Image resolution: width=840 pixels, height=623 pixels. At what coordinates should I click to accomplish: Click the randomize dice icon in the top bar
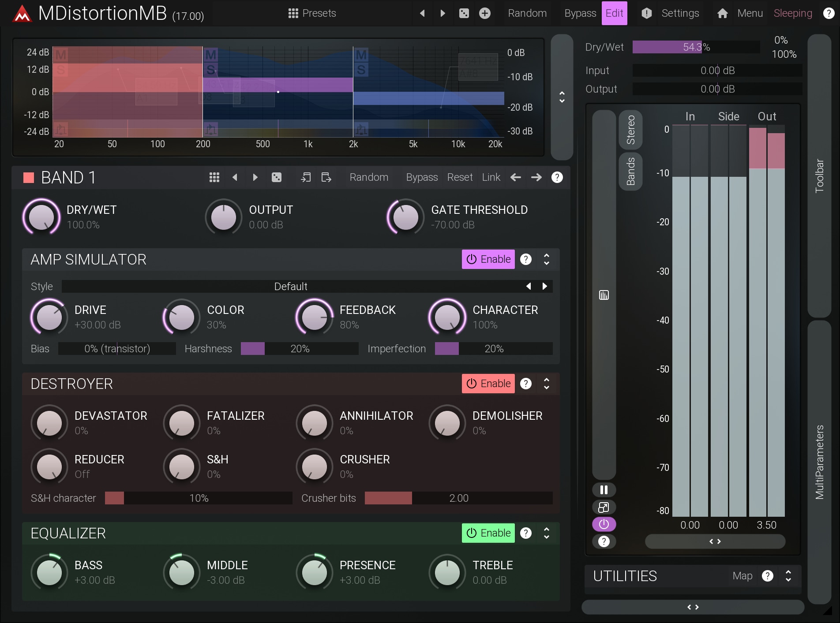coord(464,13)
